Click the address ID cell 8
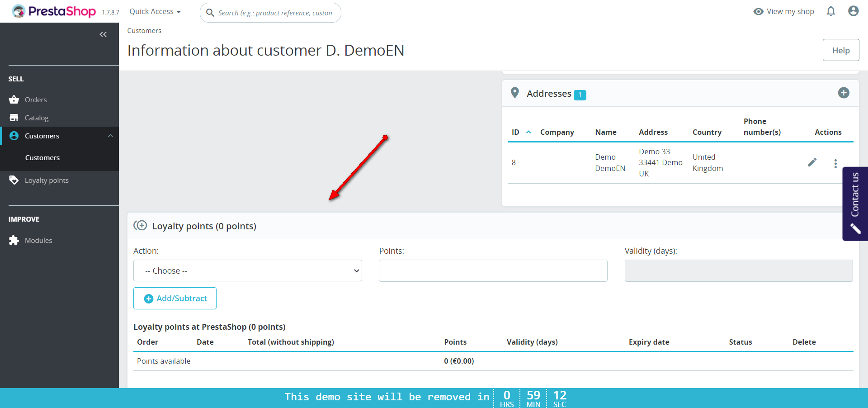Viewport: 868px width, 408px height. [514, 163]
